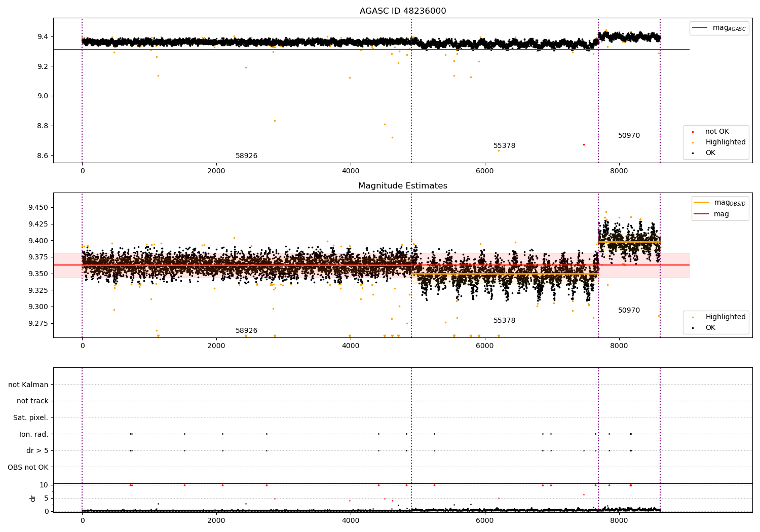Click the "Sat. pixel." axis label
The width and height of the screenshot is (760, 532).
click(31, 418)
